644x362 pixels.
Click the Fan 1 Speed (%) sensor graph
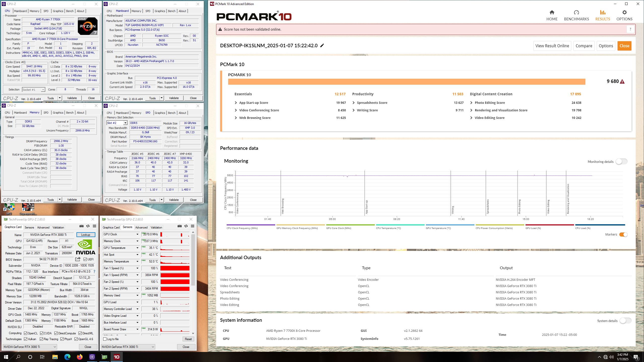click(x=175, y=268)
